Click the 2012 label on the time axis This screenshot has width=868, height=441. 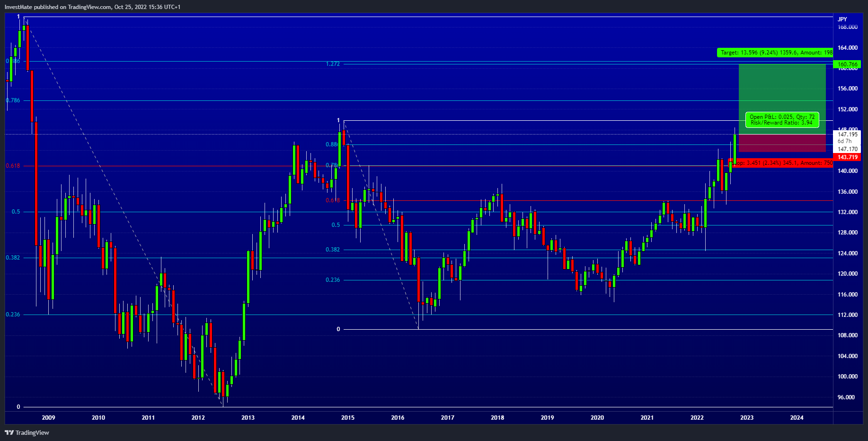point(198,418)
